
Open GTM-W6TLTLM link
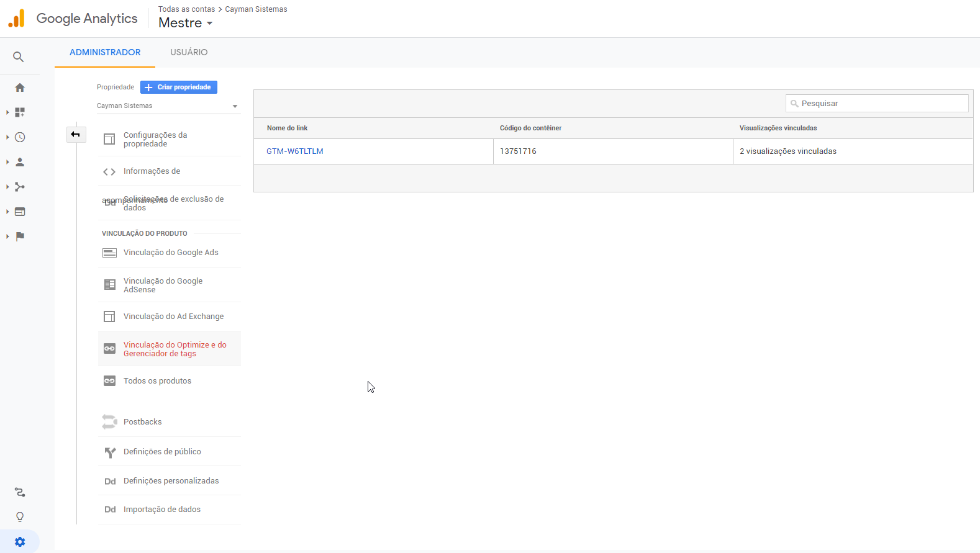[x=295, y=151]
